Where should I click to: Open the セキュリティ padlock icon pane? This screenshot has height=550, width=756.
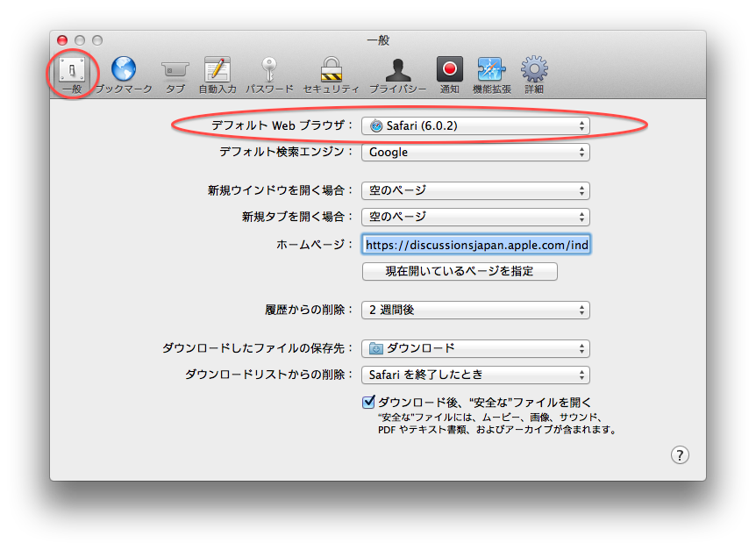point(332,75)
